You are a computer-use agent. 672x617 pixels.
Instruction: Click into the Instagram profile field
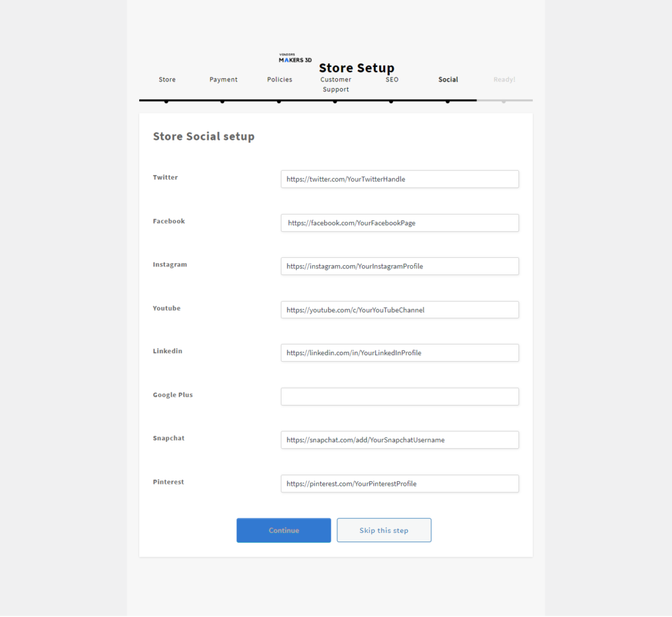400,266
